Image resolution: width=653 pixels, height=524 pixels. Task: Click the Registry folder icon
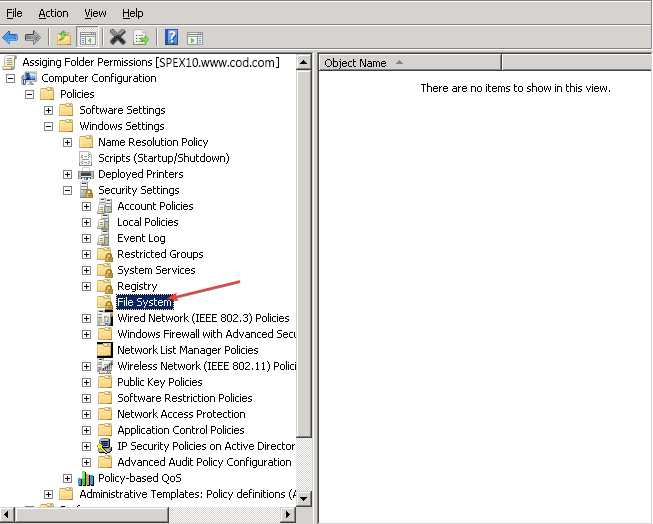click(105, 286)
